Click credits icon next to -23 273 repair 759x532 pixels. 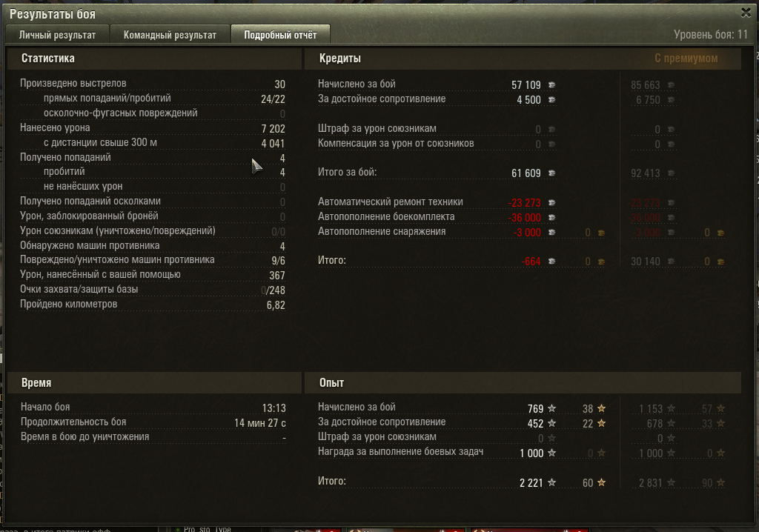click(551, 202)
